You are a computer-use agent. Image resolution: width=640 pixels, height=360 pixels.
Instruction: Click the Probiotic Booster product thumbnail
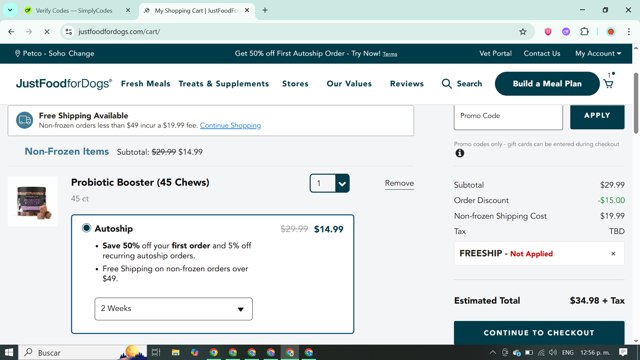(33, 201)
